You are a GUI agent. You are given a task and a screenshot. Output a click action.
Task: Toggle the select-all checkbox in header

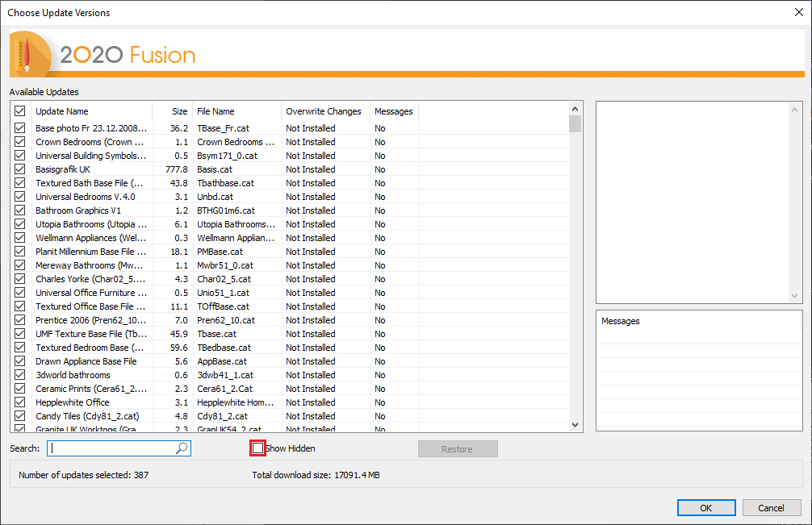[19, 111]
